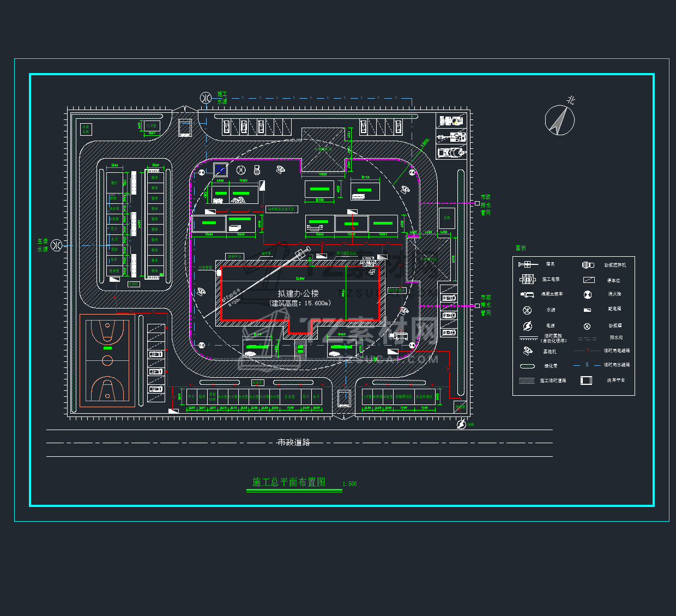
Task: Click the magenta drainage ditch legend line
Action: click(x=587, y=339)
